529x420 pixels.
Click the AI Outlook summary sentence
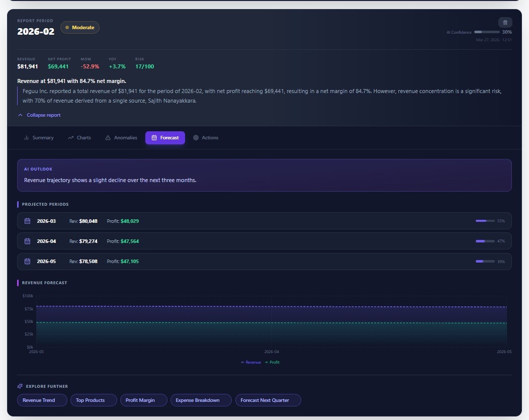click(110, 180)
